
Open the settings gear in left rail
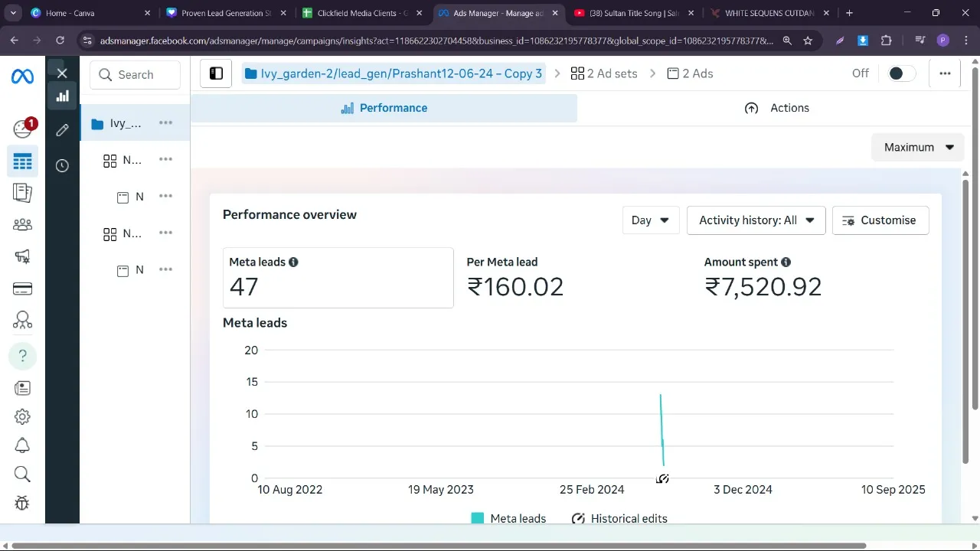point(22,416)
